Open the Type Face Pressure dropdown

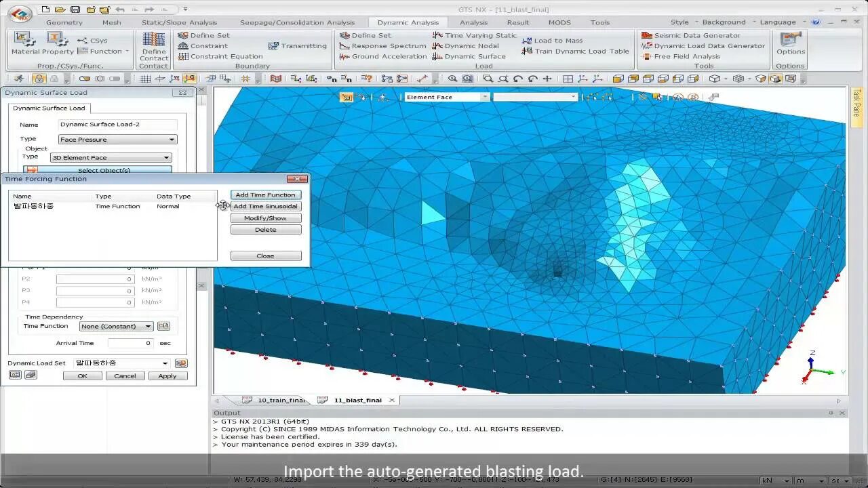click(117, 140)
